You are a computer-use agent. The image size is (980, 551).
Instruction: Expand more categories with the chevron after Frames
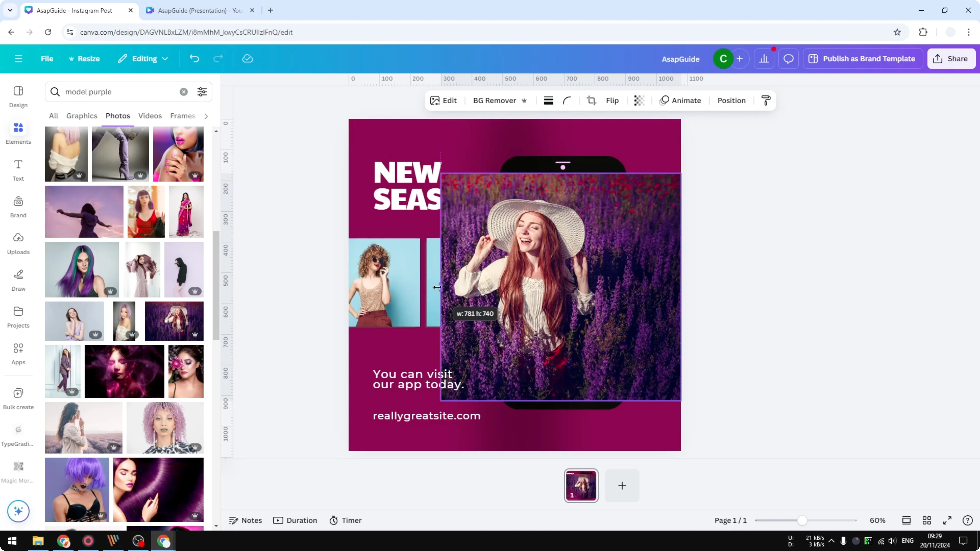pyautogui.click(x=206, y=116)
